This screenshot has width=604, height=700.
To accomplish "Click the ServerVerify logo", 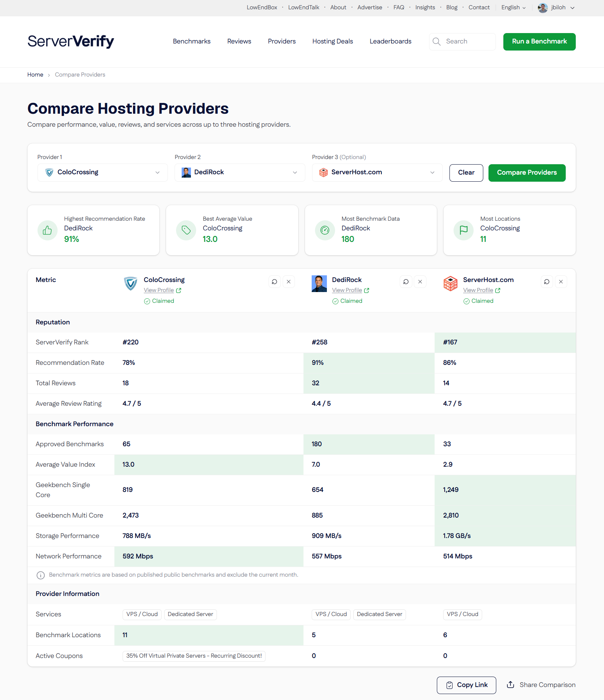I will [71, 41].
